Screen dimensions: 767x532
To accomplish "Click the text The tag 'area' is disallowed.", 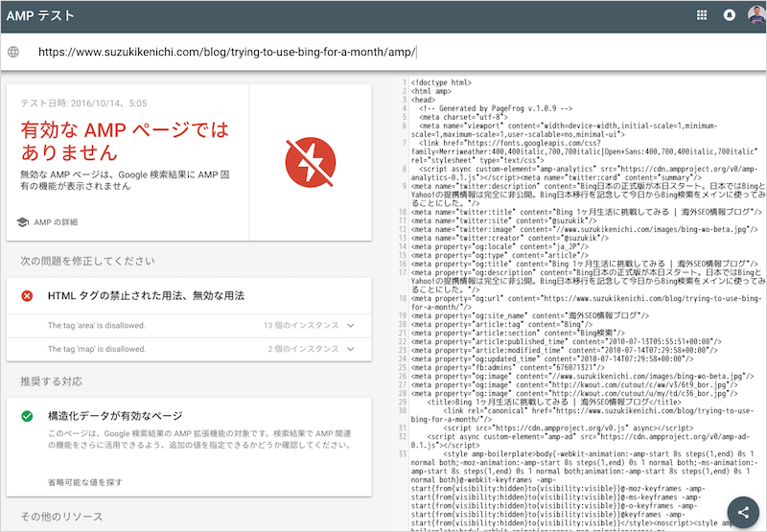I will tap(97, 325).
